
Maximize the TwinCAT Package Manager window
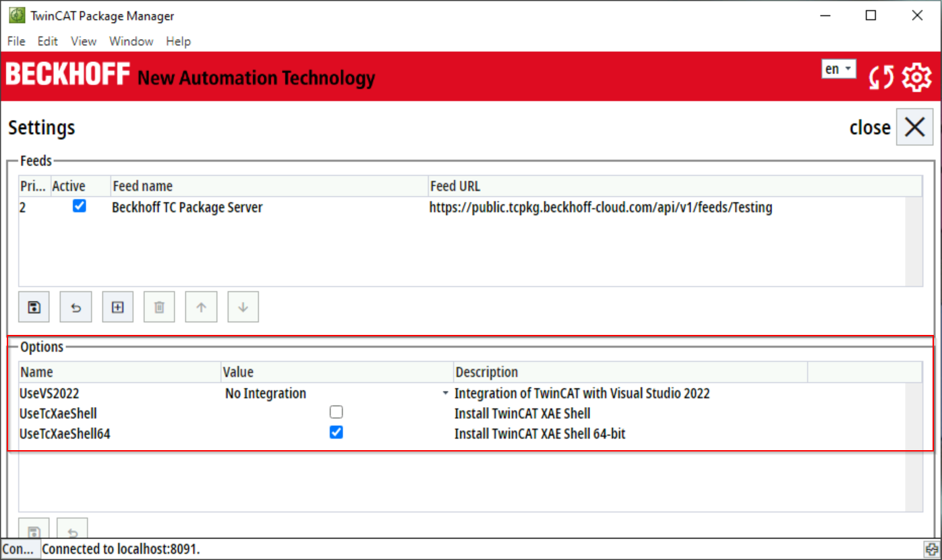(x=871, y=15)
